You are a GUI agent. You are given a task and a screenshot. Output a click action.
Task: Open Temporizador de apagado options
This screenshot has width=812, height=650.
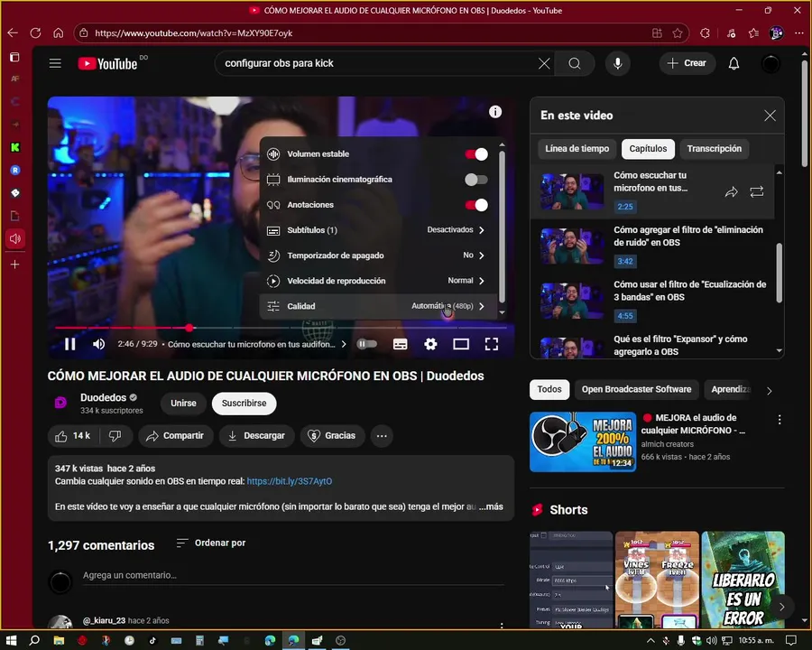[377, 255]
